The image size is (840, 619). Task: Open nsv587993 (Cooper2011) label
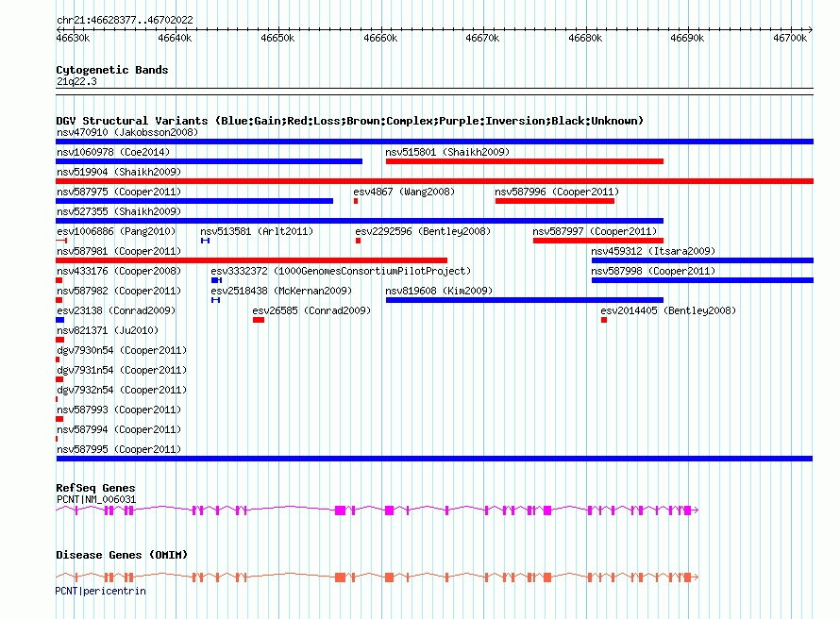coord(119,410)
